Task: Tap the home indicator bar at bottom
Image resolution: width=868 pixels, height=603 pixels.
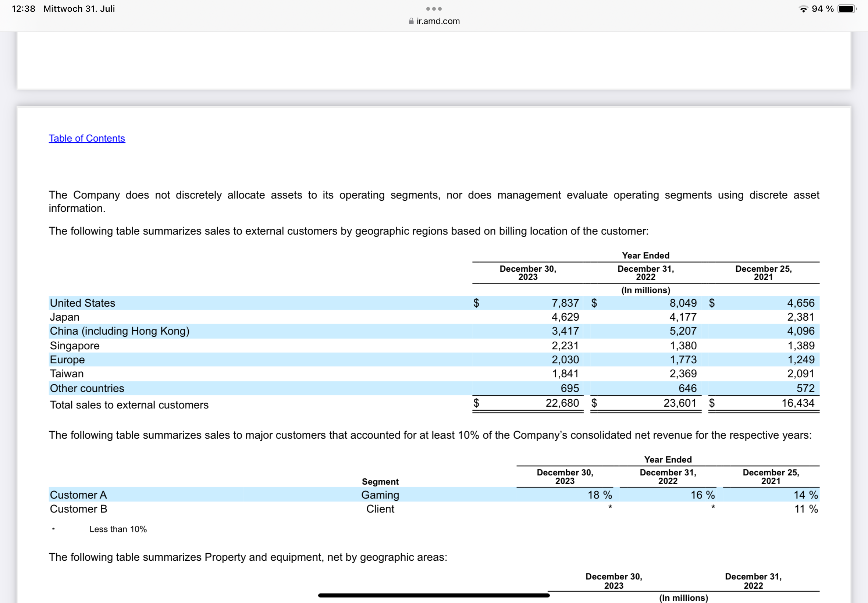Action: [x=434, y=595]
